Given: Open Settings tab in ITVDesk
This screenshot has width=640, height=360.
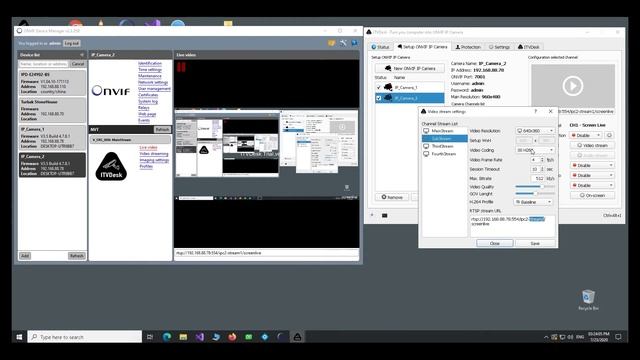Looking at the screenshot, I should pyautogui.click(x=499, y=47).
